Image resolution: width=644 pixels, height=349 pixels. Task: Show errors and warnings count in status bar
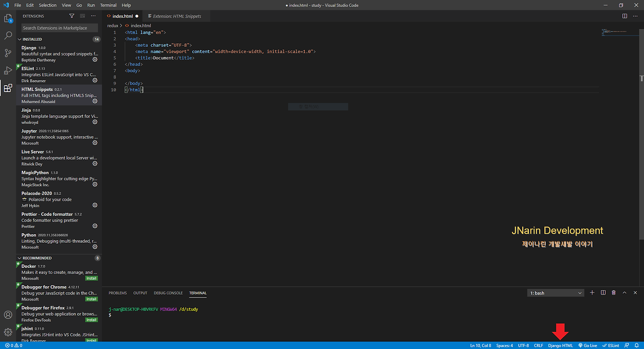(x=14, y=345)
